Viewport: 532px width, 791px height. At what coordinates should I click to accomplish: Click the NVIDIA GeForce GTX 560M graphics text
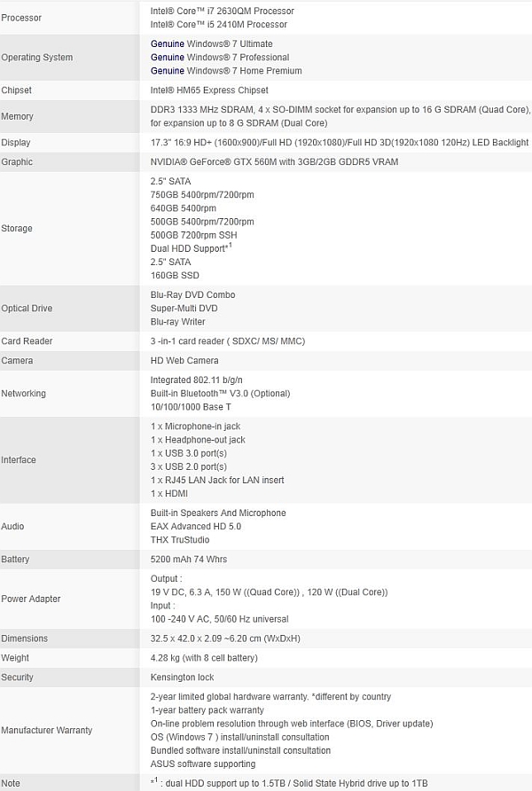point(274,161)
